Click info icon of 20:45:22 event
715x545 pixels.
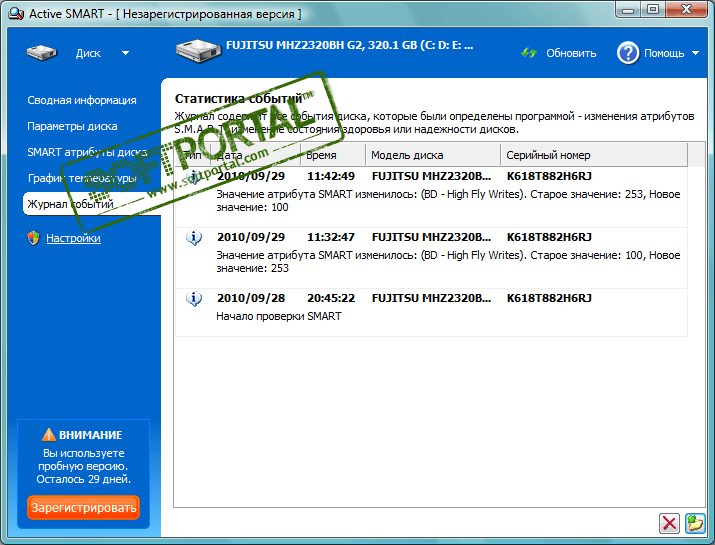194,299
